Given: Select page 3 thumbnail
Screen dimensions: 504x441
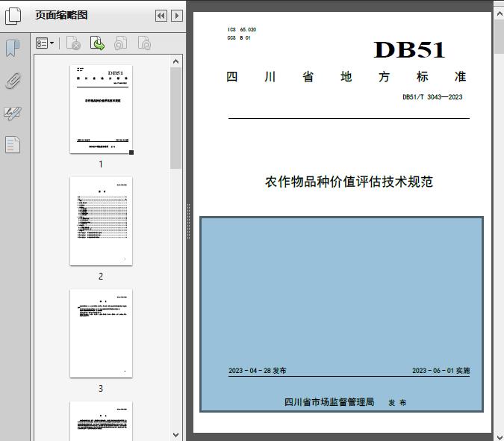Looking at the screenshot, I should 101,333.
